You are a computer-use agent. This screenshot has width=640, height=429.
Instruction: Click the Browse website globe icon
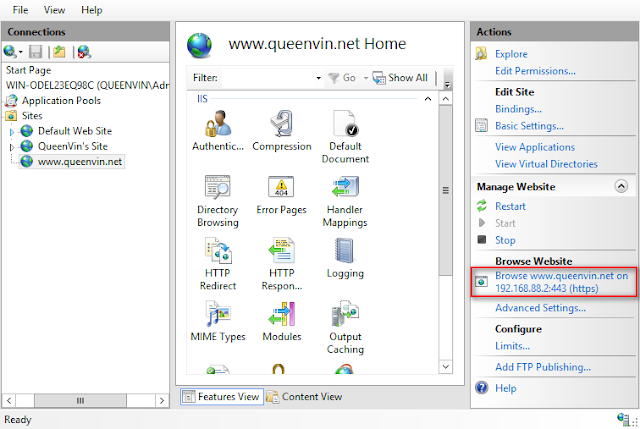click(482, 281)
